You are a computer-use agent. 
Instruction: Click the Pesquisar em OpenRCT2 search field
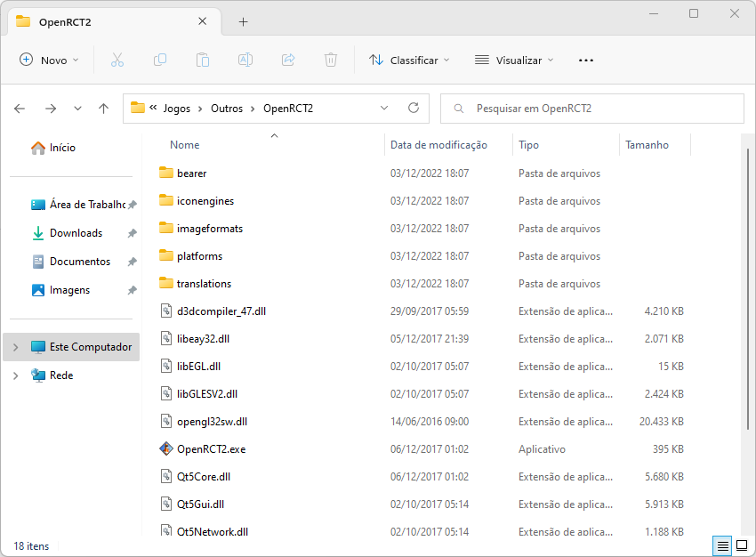coord(592,109)
